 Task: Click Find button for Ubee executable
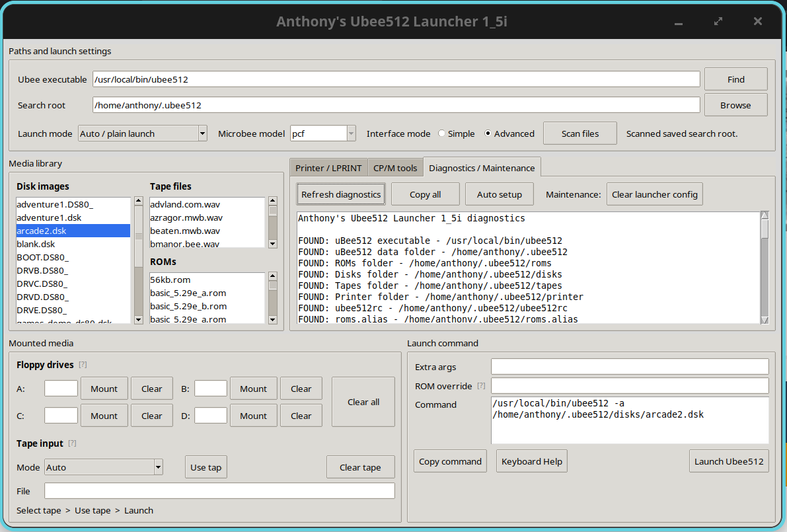point(736,79)
